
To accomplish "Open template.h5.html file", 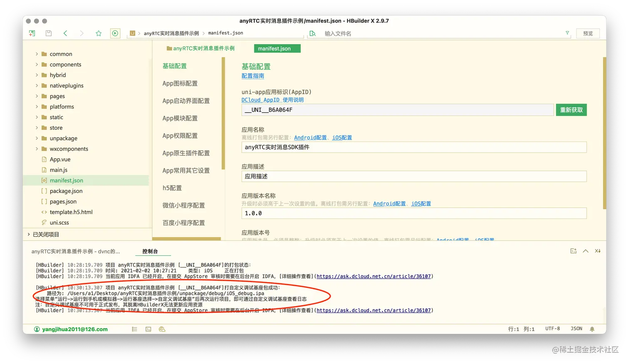I will [71, 212].
